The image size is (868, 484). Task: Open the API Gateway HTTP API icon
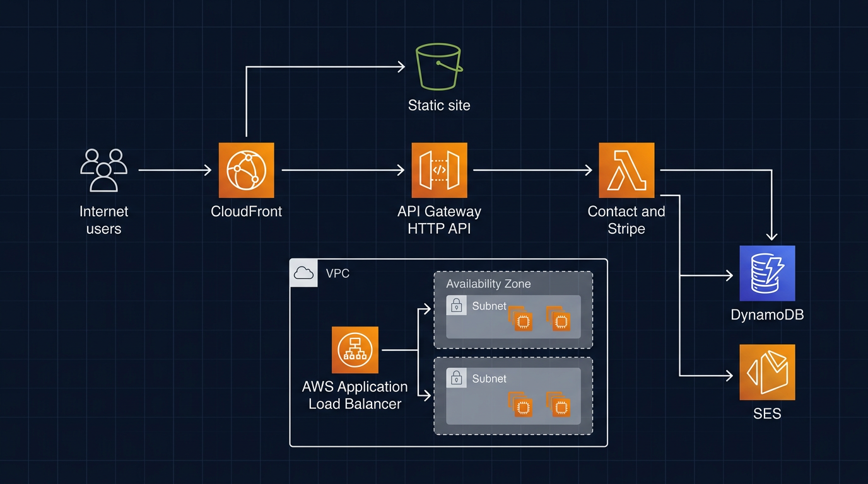(x=438, y=170)
